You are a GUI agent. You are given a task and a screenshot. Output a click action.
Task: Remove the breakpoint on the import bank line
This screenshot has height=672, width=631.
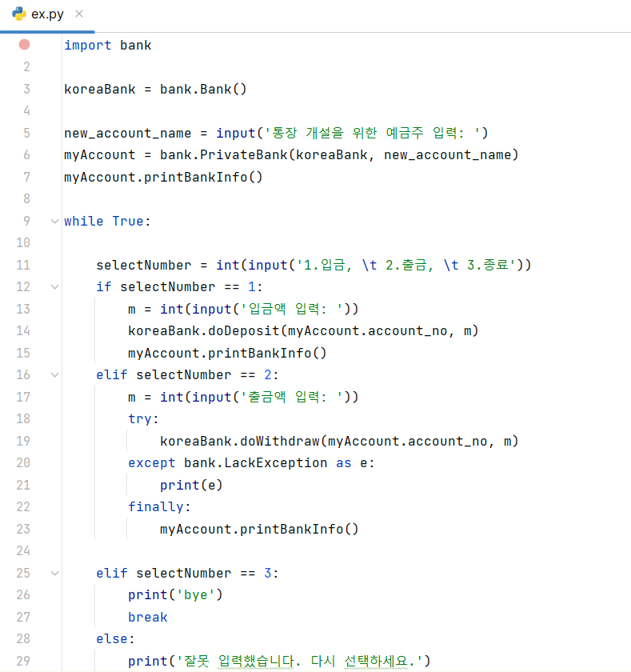[x=25, y=45]
